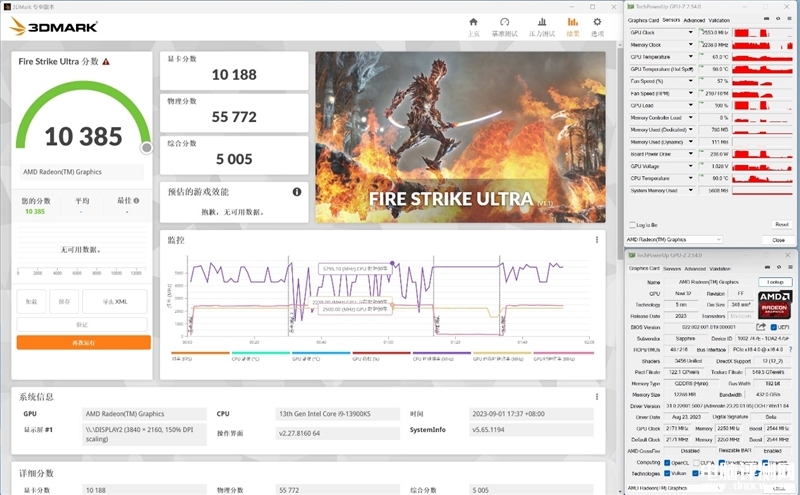Click the combined score value 5 005
800x495 pixels.
[x=234, y=159]
